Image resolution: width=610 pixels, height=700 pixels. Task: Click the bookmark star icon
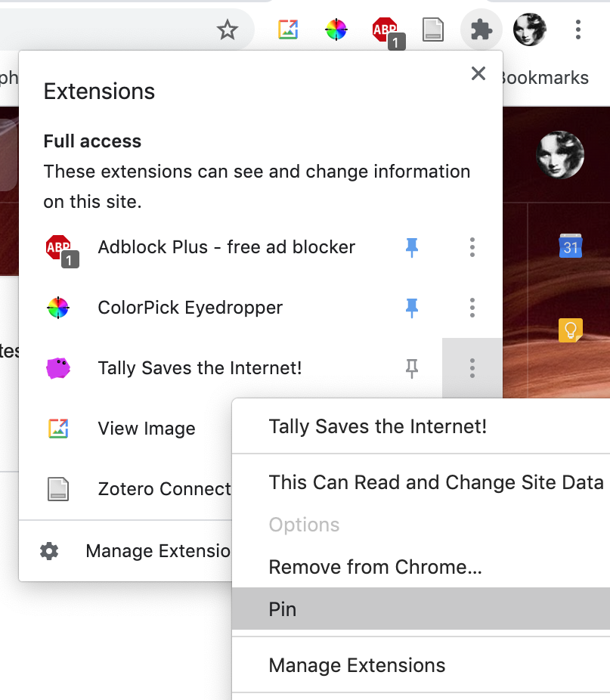pyautogui.click(x=228, y=30)
